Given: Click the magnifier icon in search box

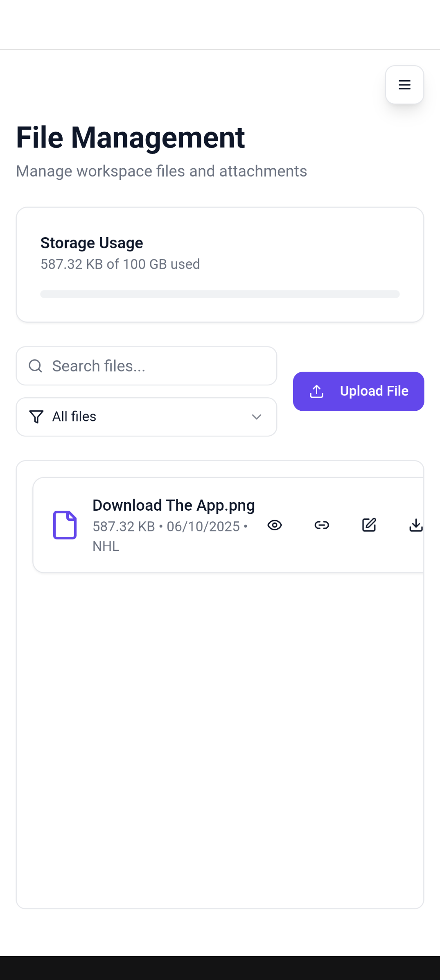Looking at the screenshot, I should click(36, 366).
